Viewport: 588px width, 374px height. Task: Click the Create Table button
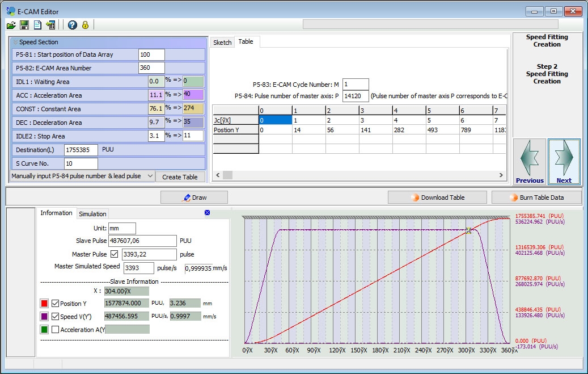click(180, 177)
